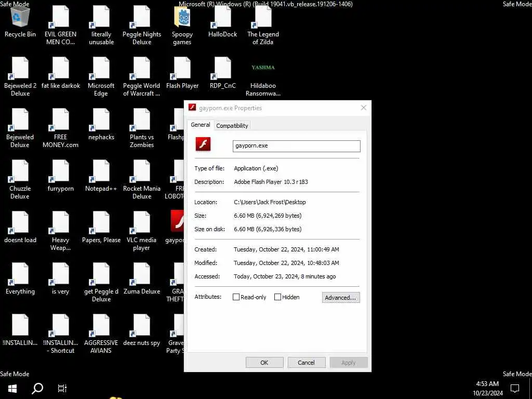
Task: Click the '!INSTALLIN... - Shortcut' desktop icon
Action: point(60,335)
